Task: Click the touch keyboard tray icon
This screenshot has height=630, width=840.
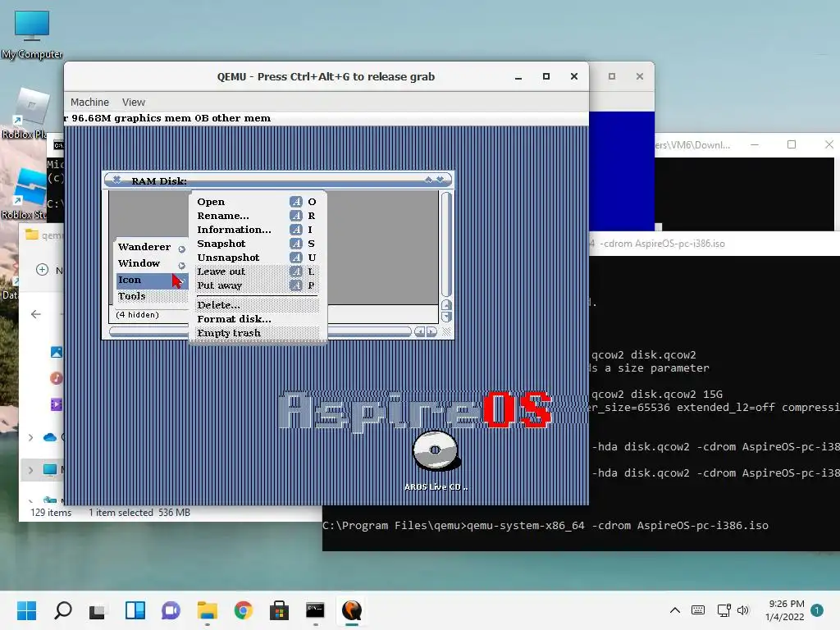Action: click(x=698, y=610)
